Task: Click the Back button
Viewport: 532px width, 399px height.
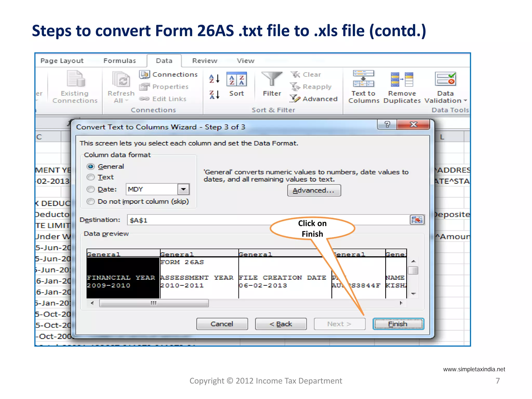Action: (281, 324)
